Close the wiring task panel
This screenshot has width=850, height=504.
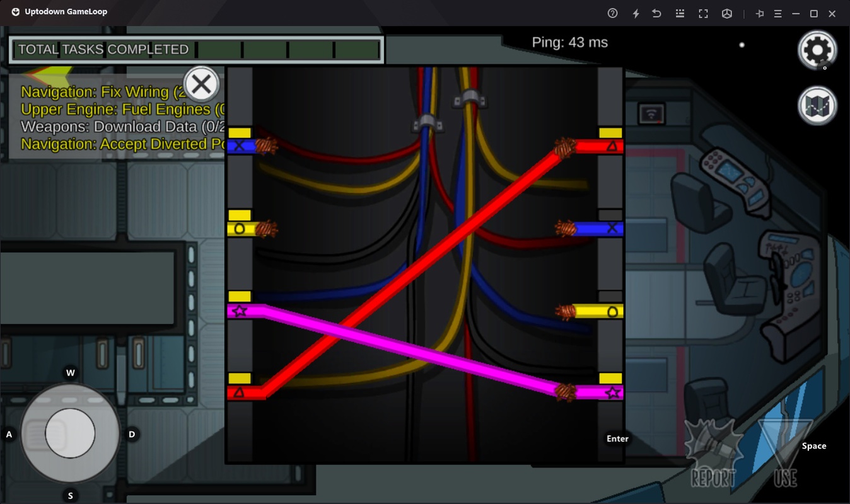(201, 83)
